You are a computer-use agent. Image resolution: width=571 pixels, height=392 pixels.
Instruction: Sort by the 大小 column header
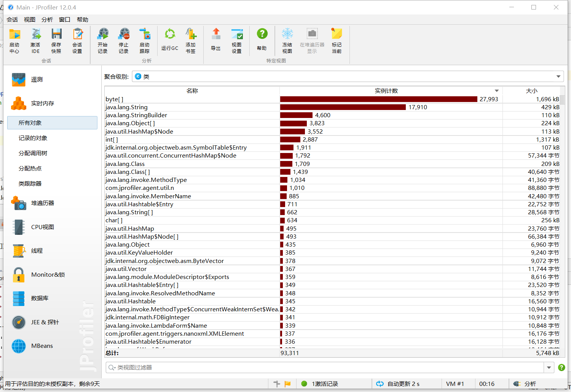tap(531, 91)
